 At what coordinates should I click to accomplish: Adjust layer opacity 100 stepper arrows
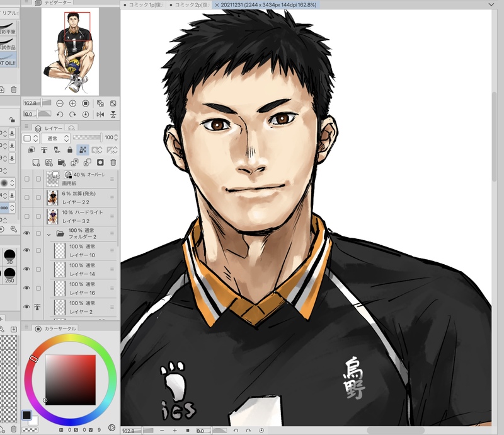pos(116,137)
